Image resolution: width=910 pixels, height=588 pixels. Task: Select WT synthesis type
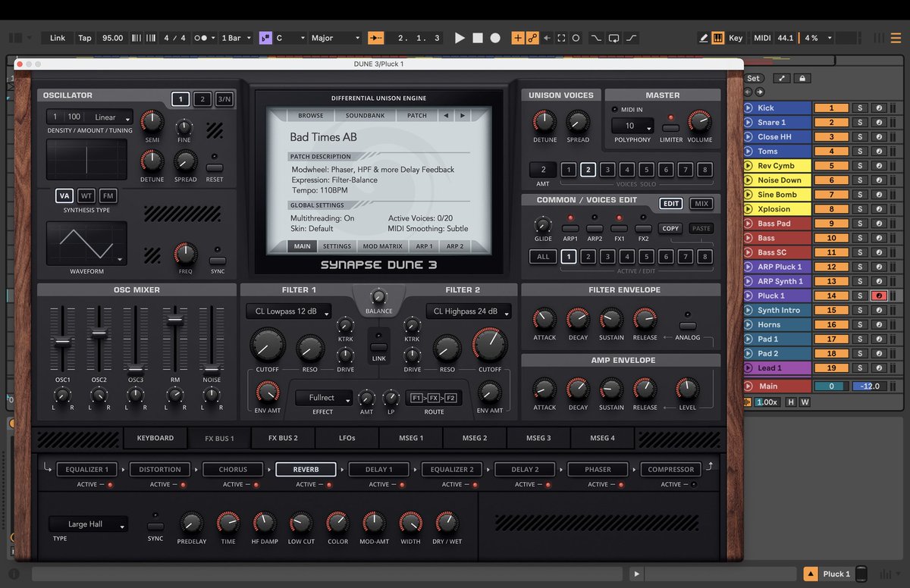[86, 195]
